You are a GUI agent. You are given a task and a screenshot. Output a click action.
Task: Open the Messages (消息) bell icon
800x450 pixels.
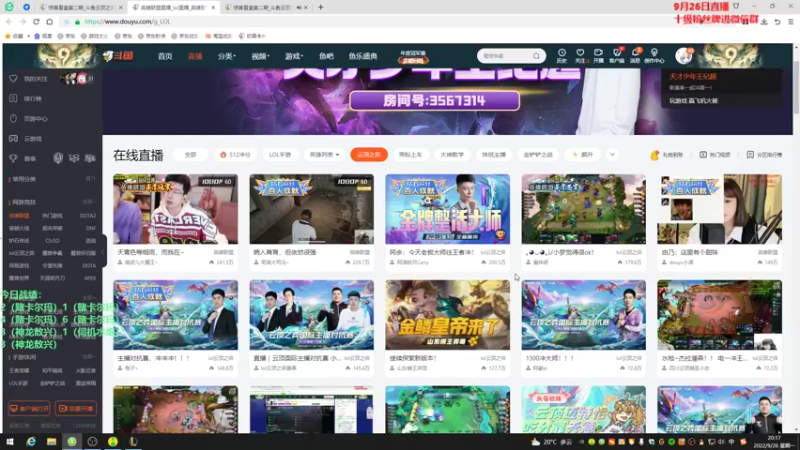(635, 53)
